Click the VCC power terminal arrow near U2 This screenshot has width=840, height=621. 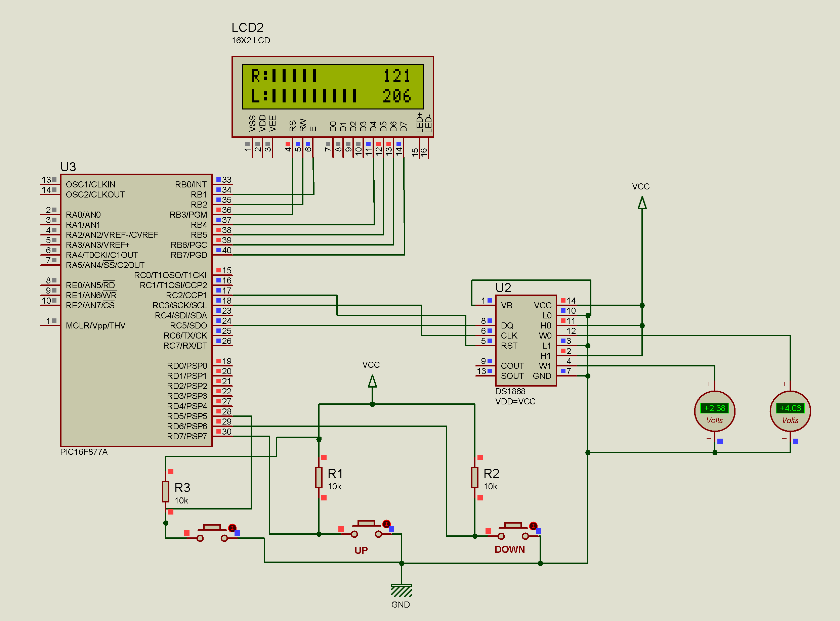[642, 203]
